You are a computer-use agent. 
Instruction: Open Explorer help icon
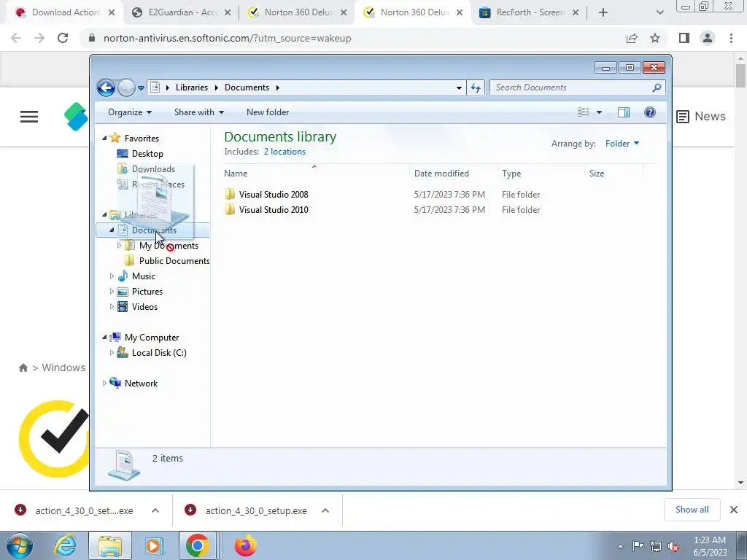pyautogui.click(x=650, y=112)
